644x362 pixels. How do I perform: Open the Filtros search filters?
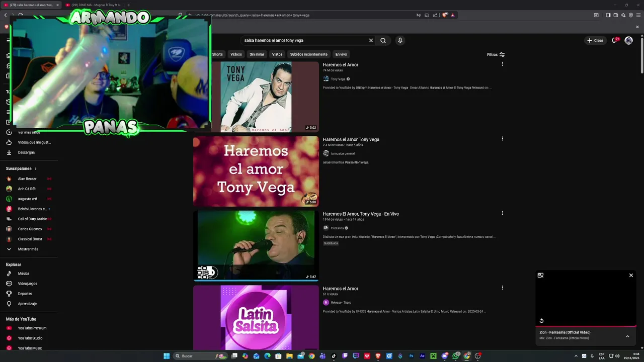tap(496, 54)
